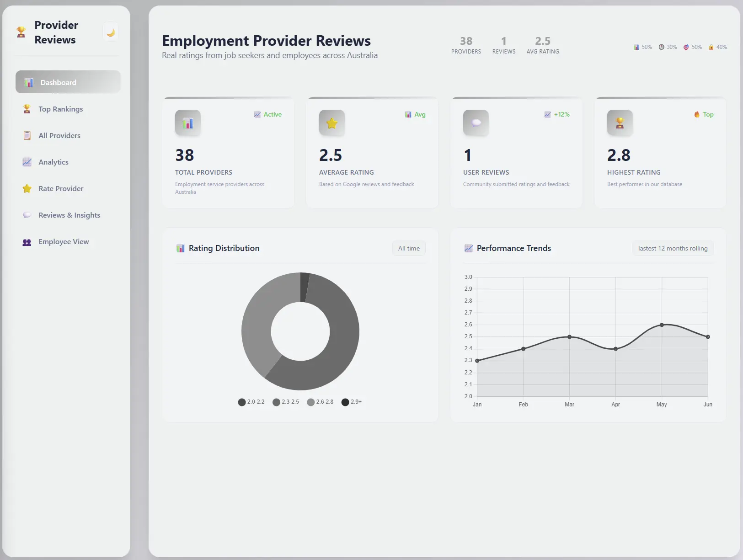Click the '1 USER REVIEWS' stat card
The height and width of the screenshot is (560, 743).
[516, 153]
